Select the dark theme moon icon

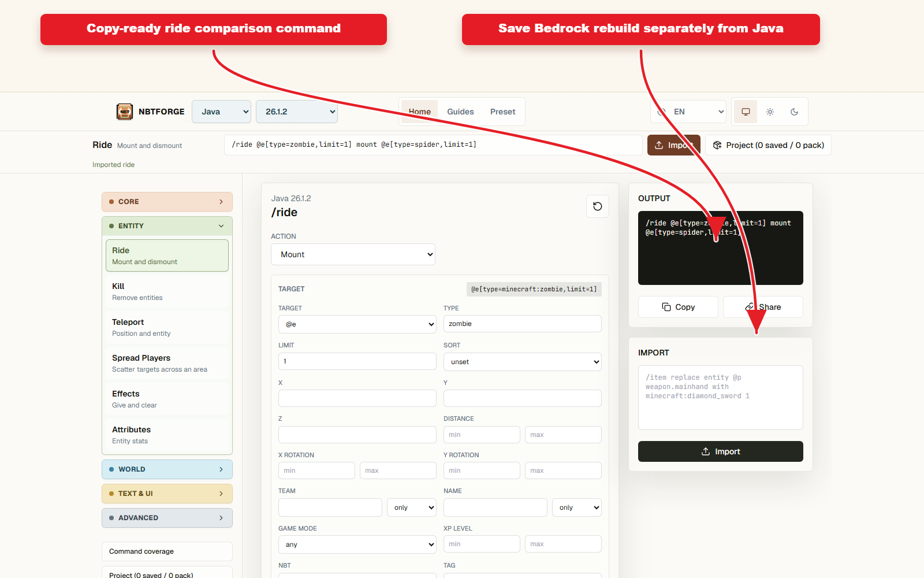pyautogui.click(x=794, y=112)
